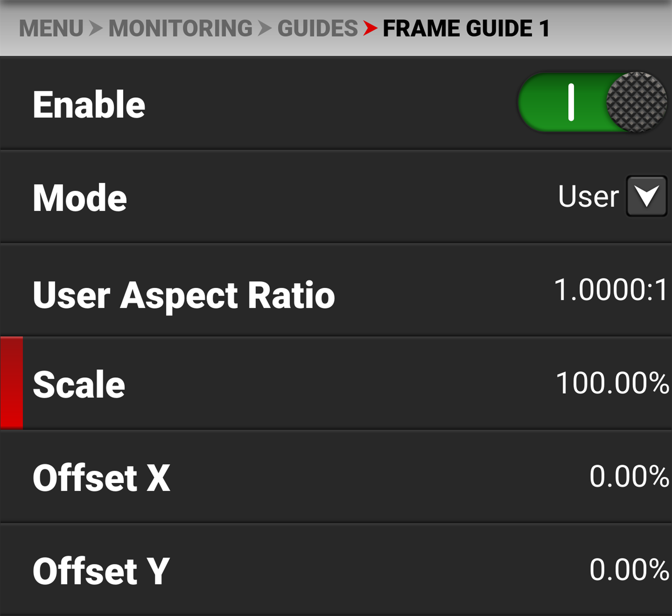Select the User Aspect Ratio row label
The image size is (672, 616).
(184, 295)
